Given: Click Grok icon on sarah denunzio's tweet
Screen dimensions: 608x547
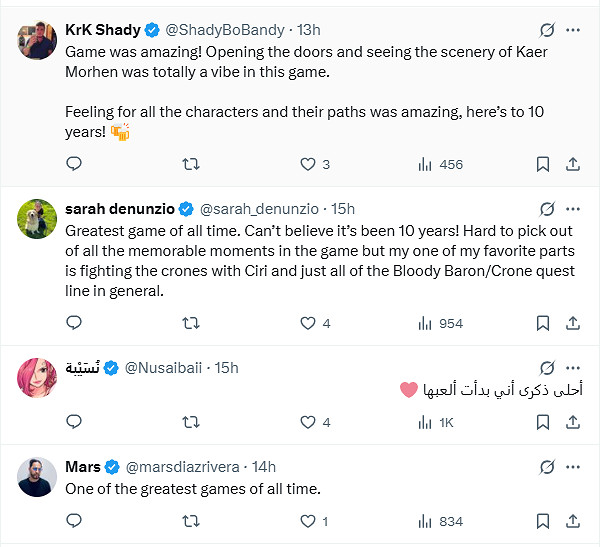Looking at the screenshot, I should (x=546, y=209).
